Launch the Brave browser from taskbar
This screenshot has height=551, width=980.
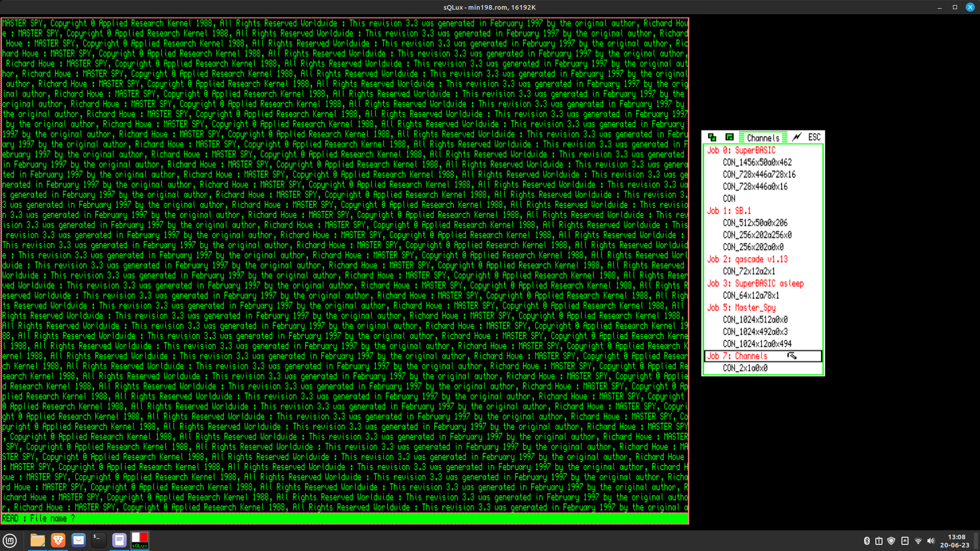(x=58, y=540)
